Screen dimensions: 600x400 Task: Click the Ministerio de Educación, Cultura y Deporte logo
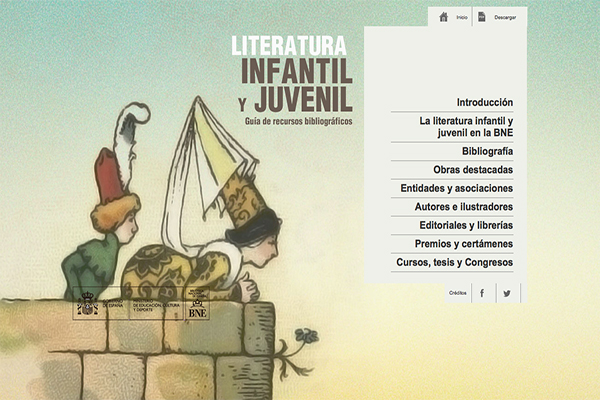[156, 305]
